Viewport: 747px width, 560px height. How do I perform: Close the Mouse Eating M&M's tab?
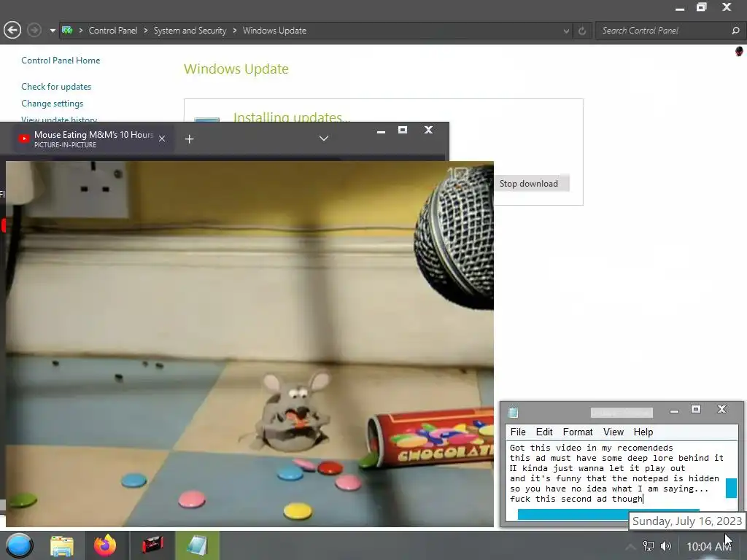162,139
